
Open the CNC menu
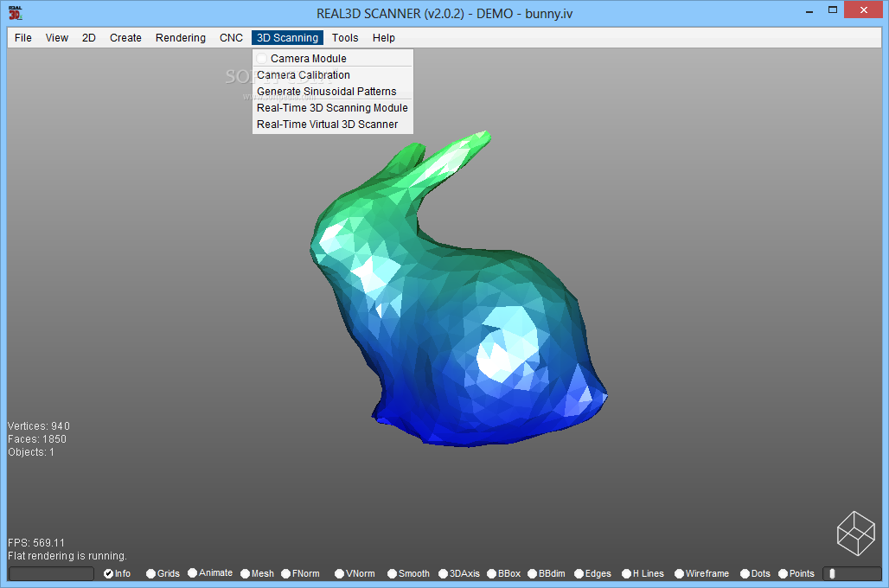click(231, 38)
